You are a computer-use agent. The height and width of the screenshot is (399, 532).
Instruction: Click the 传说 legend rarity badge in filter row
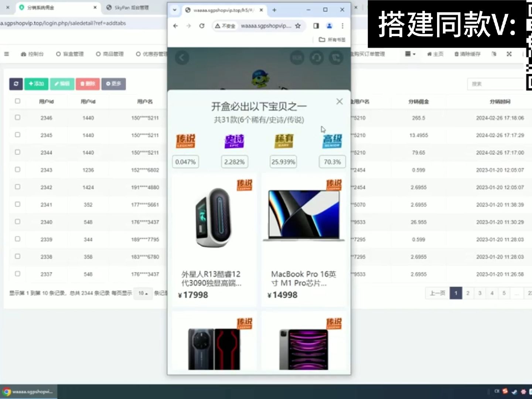[x=185, y=141]
